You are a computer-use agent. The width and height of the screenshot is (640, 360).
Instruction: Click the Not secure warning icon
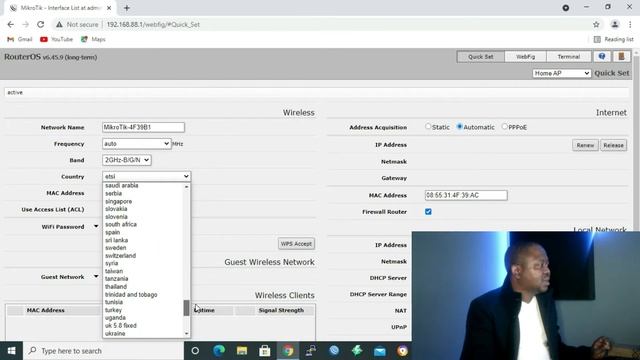pyautogui.click(x=59, y=24)
